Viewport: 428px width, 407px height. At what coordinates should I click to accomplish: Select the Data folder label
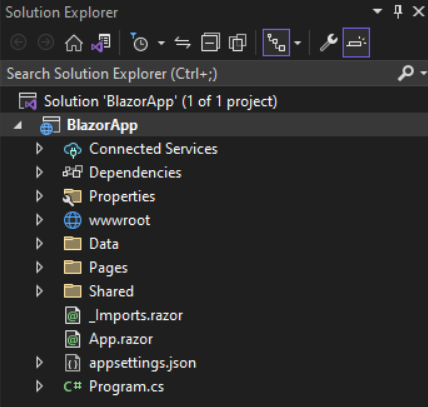click(x=104, y=244)
